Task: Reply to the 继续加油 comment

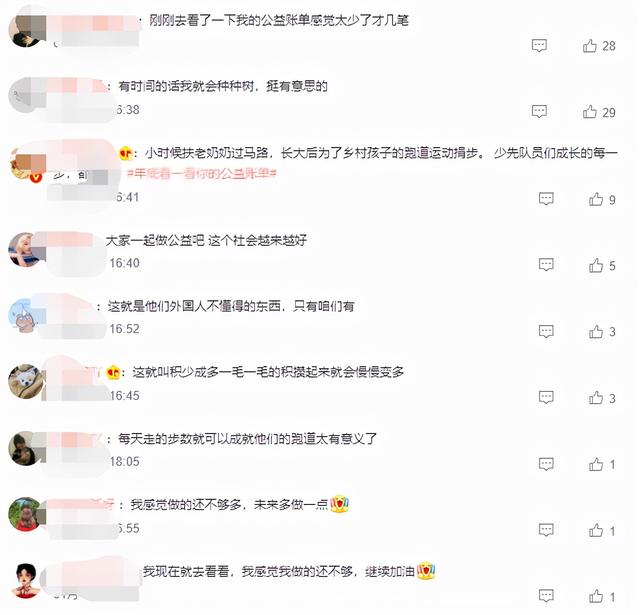Action: click(x=546, y=595)
